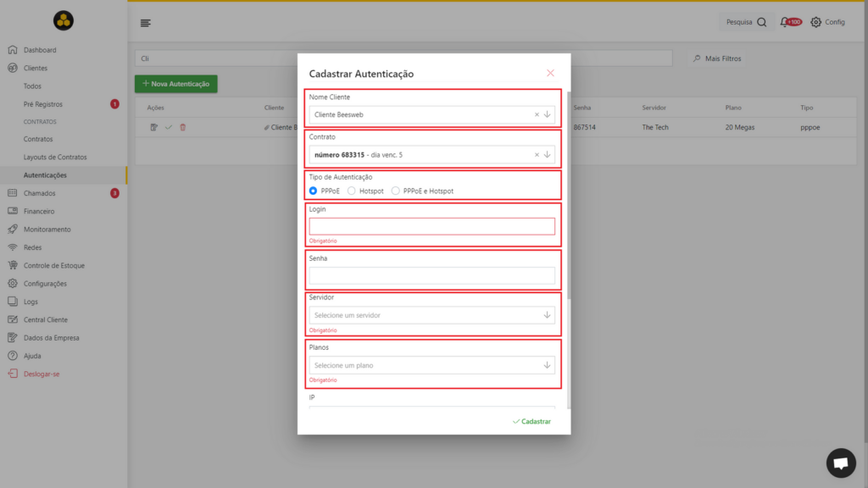The image size is (868, 488).
Task: Choose the PPPoE e Hotspot radio option
Action: [x=395, y=191]
